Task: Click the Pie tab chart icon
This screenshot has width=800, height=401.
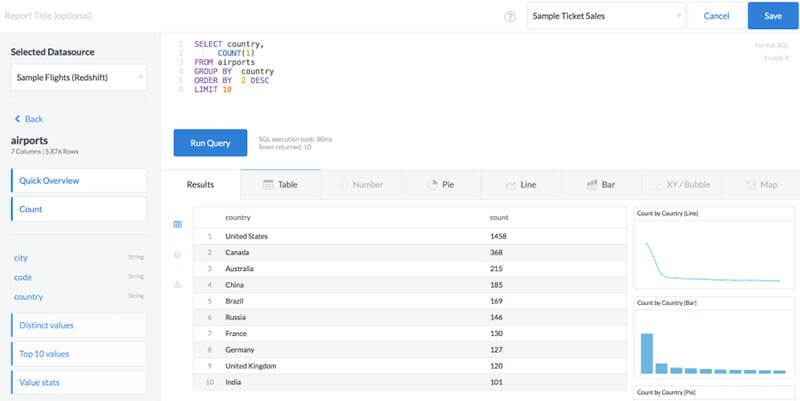Action: pyautogui.click(x=432, y=185)
